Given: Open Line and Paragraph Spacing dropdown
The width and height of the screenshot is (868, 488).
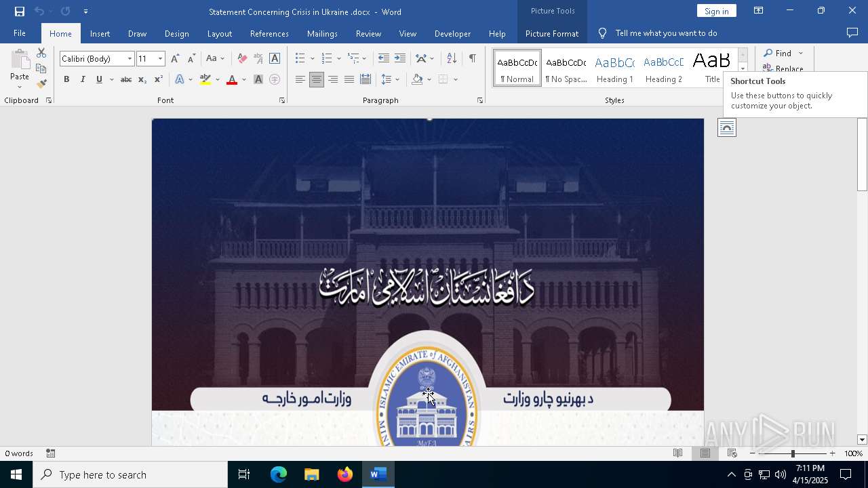Looking at the screenshot, I should coord(391,80).
